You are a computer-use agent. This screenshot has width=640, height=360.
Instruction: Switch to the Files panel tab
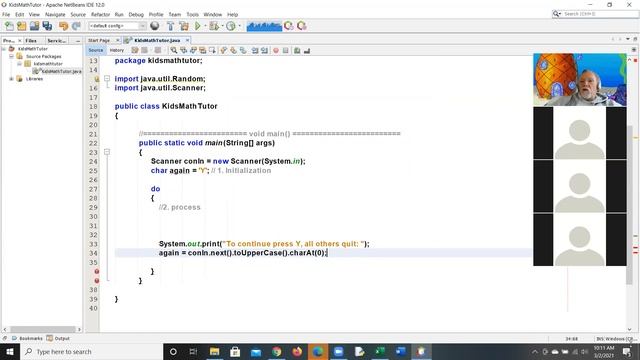point(31,41)
